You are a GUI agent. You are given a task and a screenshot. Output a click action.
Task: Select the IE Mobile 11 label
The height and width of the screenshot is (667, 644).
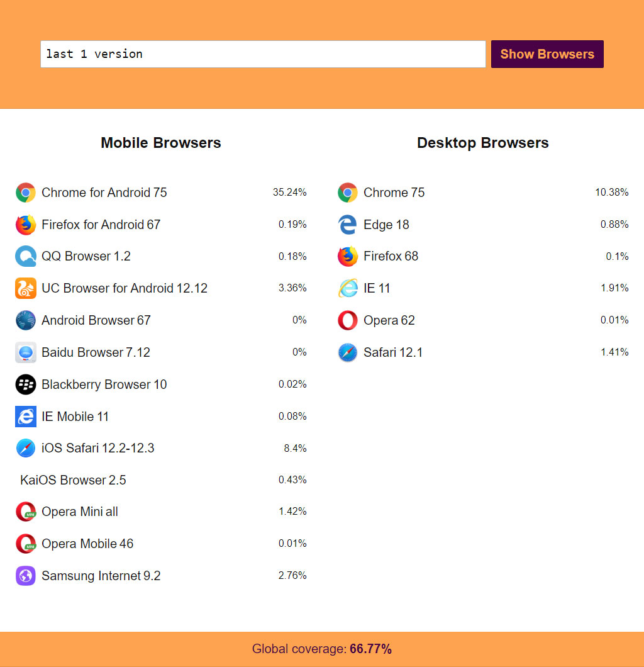[75, 417]
